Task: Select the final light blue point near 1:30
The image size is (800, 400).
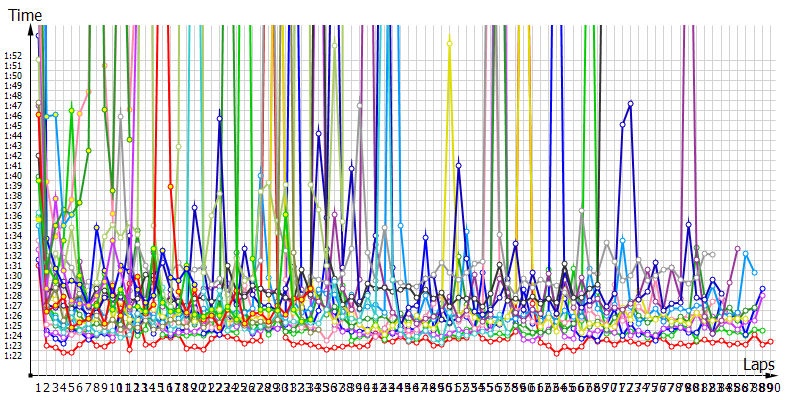Action: pyautogui.click(x=754, y=272)
